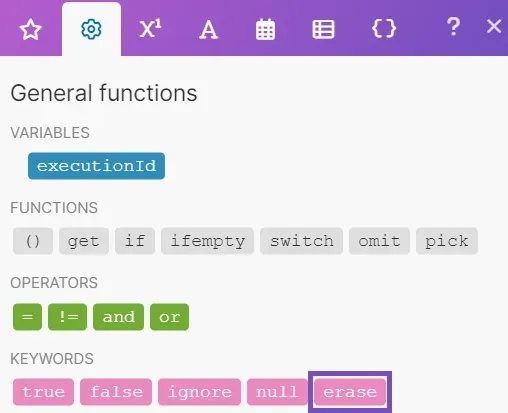Screen dimensions: 508x413
Task: Select the switch function
Action: (x=301, y=241)
